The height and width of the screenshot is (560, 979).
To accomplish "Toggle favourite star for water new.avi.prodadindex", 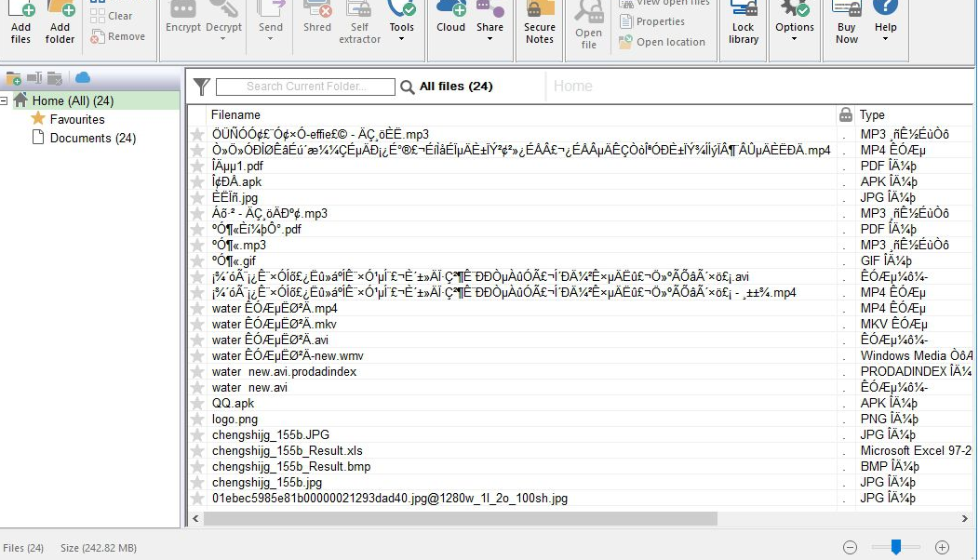I will (x=197, y=372).
